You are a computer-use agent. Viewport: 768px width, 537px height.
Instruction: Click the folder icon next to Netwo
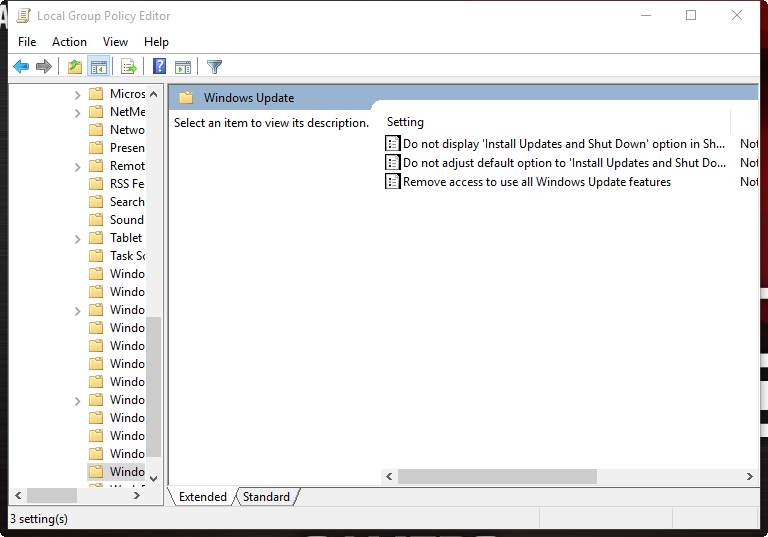pos(96,129)
